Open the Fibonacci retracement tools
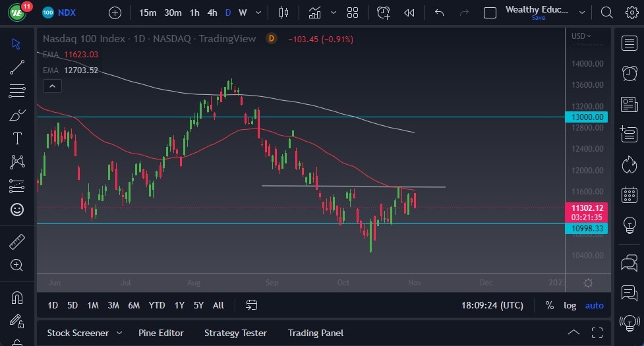The image size is (644, 346). (17, 91)
